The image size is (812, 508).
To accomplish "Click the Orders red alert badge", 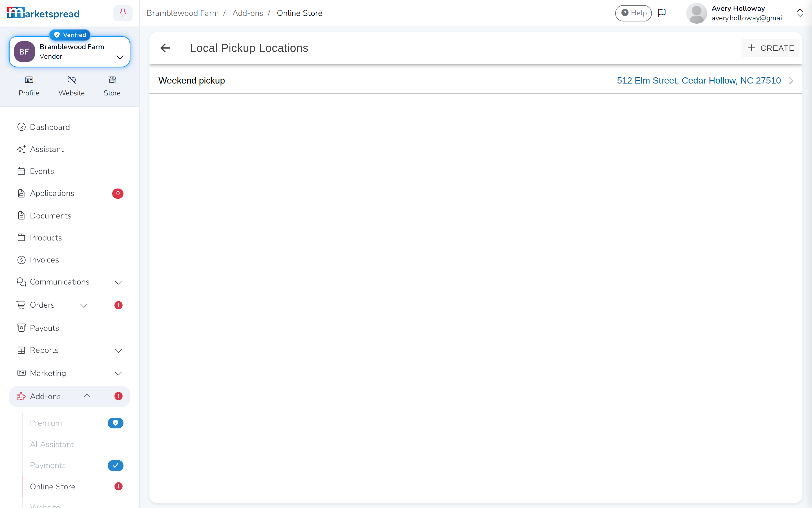I will click(118, 305).
